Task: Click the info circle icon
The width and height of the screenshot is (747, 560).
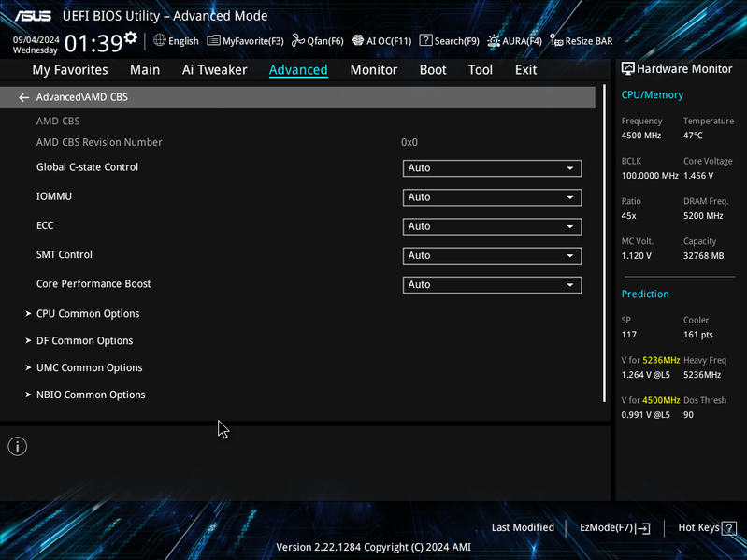Action: [x=18, y=447]
